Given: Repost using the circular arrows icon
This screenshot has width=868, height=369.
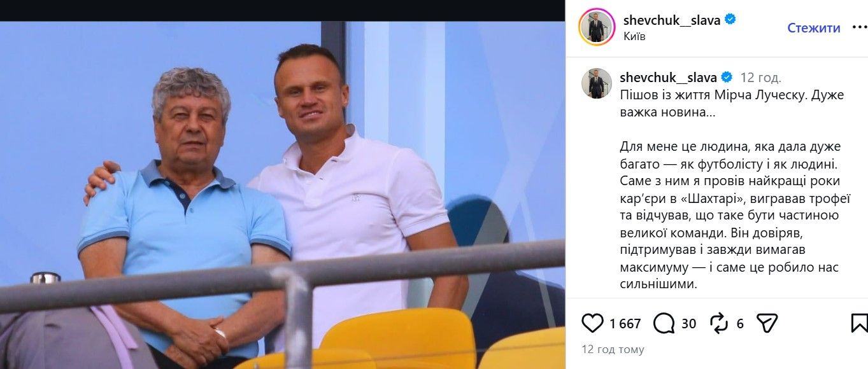Looking at the screenshot, I should pos(718,323).
